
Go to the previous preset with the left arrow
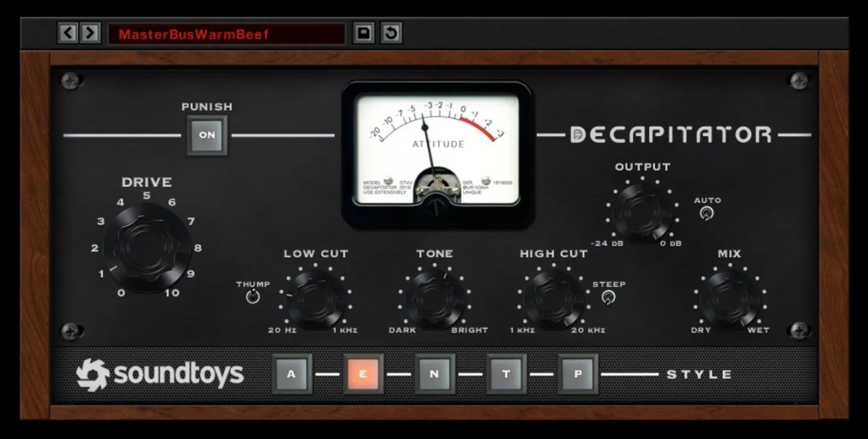click(x=68, y=33)
